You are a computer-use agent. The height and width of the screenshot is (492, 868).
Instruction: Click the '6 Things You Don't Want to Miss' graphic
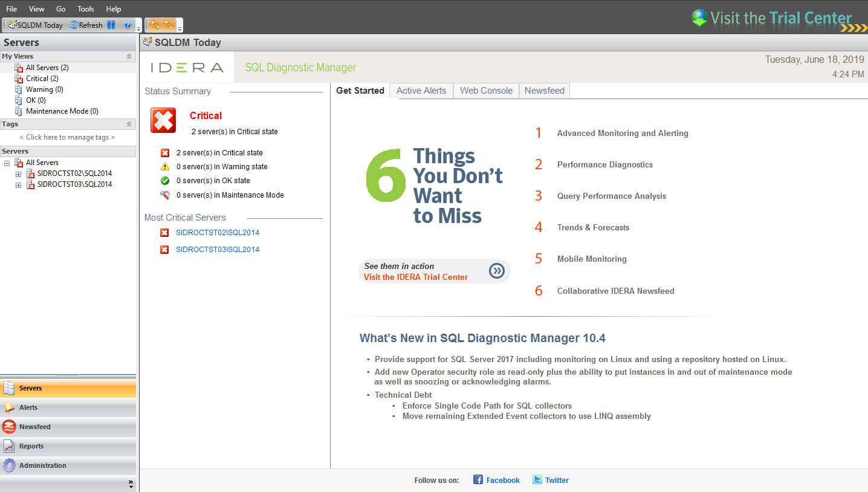coord(434,186)
